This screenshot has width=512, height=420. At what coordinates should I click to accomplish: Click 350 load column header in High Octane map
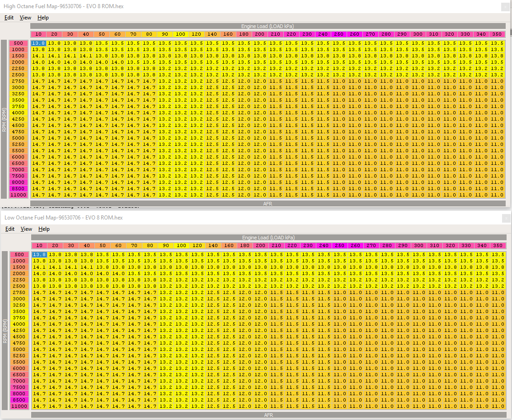[x=497, y=34]
